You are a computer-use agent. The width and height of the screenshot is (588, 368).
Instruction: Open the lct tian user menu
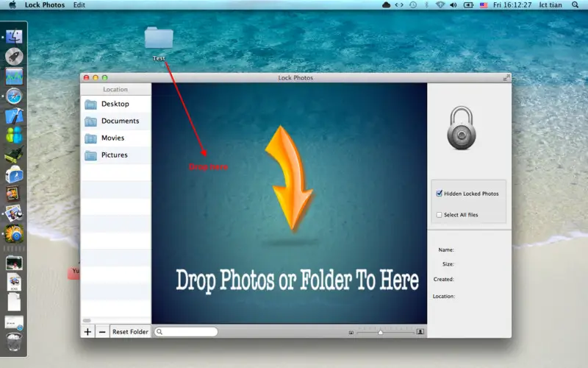coord(551,5)
